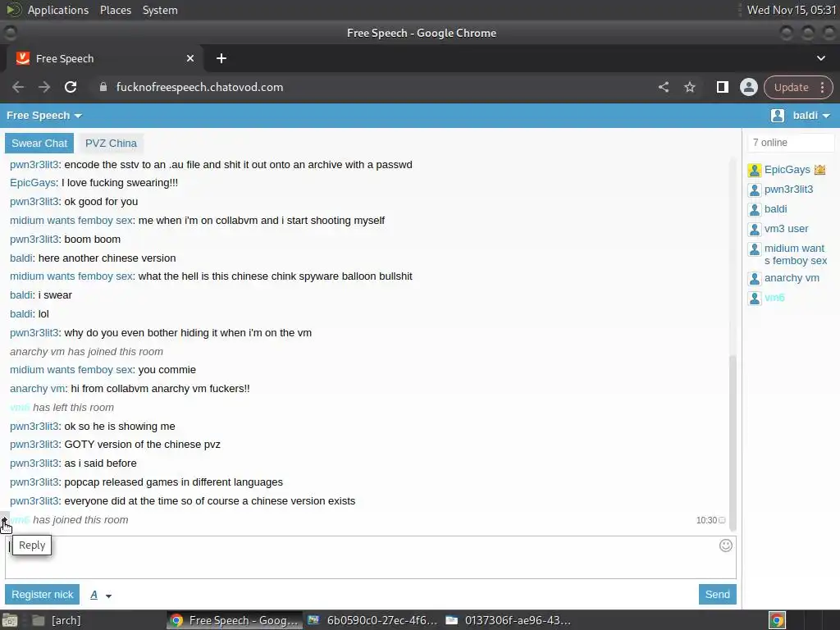Click Chrome icon in system tray
Screen dimensions: 840x630
tap(777, 620)
